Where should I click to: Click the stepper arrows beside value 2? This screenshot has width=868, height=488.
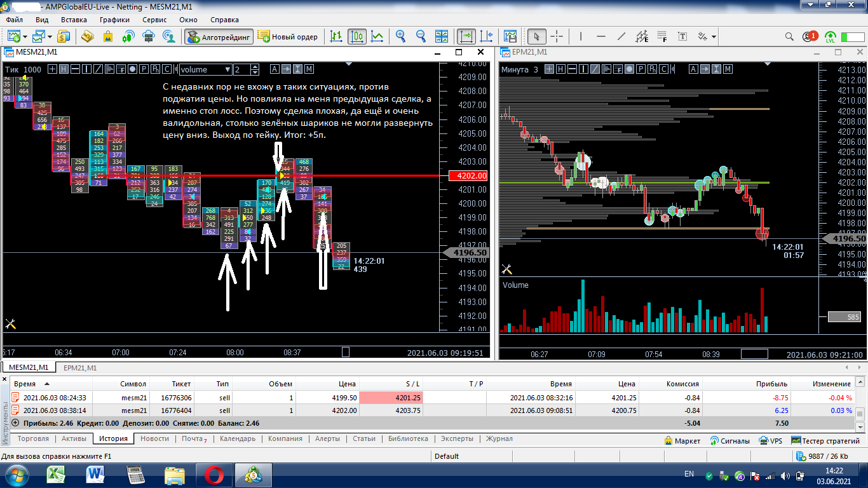(x=255, y=69)
